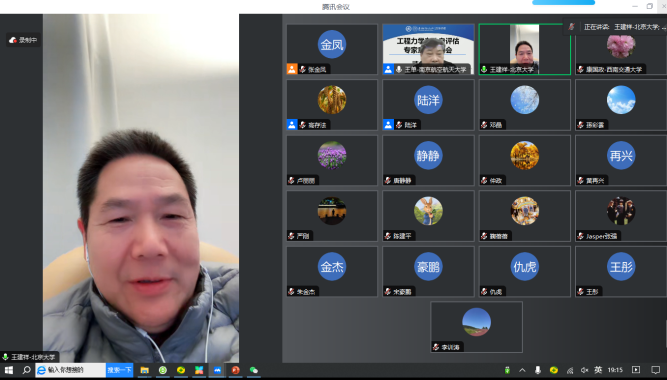Open the Tencent Meeting taskbar icon

(217, 370)
